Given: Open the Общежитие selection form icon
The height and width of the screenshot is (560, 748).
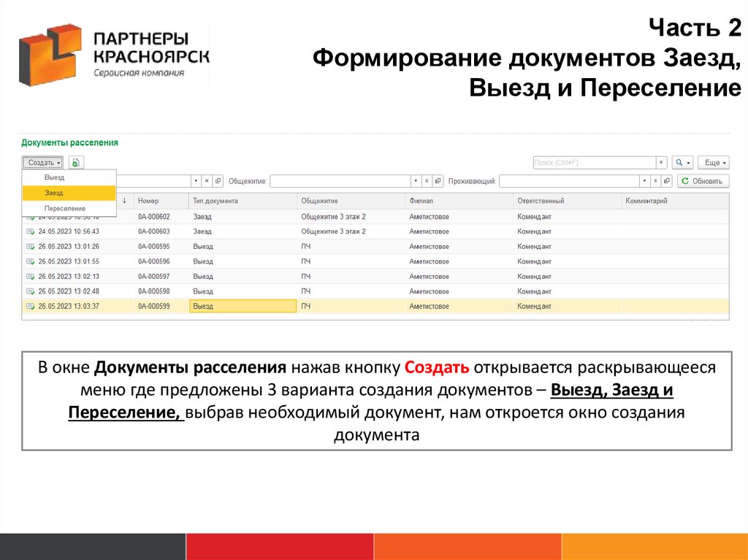Looking at the screenshot, I should tap(438, 181).
